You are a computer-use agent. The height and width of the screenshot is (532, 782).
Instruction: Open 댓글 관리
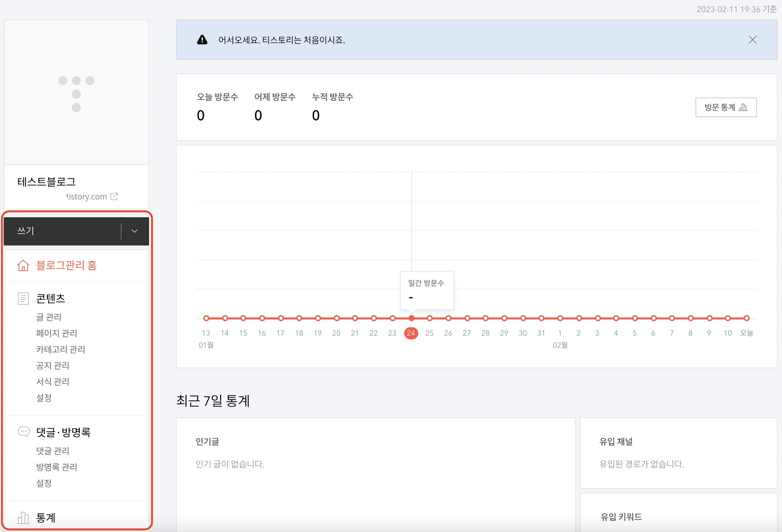52,451
